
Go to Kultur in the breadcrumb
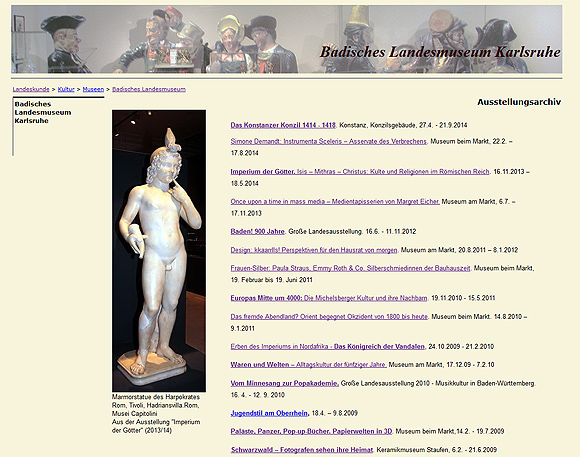click(x=66, y=89)
